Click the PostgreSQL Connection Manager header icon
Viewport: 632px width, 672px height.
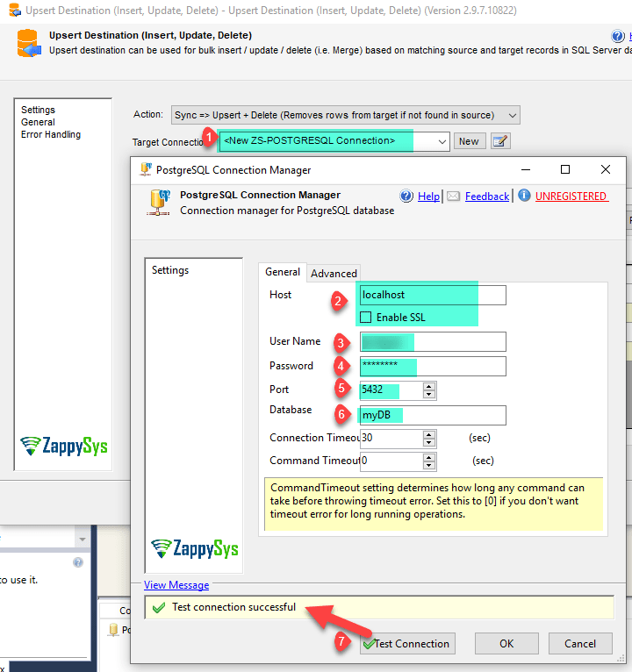click(x=158, y=203)
